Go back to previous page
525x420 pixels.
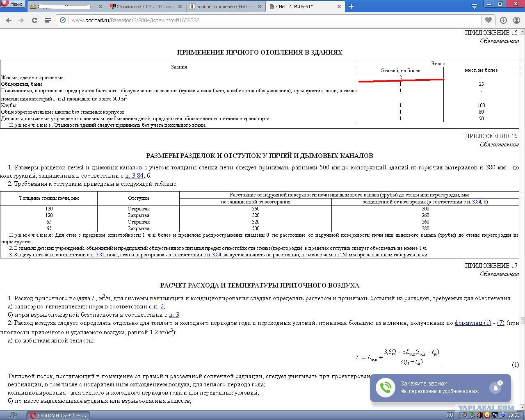9,20
